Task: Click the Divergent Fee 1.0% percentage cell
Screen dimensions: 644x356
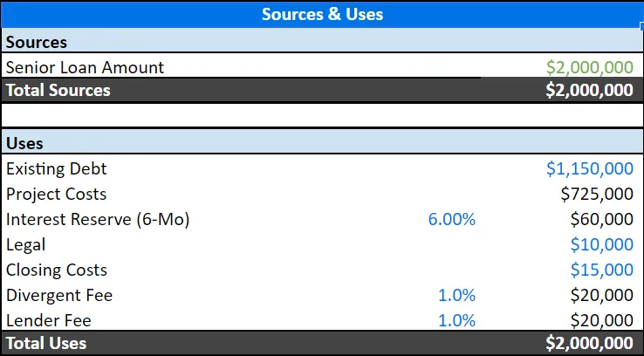Action: click(x=456, y=295)
